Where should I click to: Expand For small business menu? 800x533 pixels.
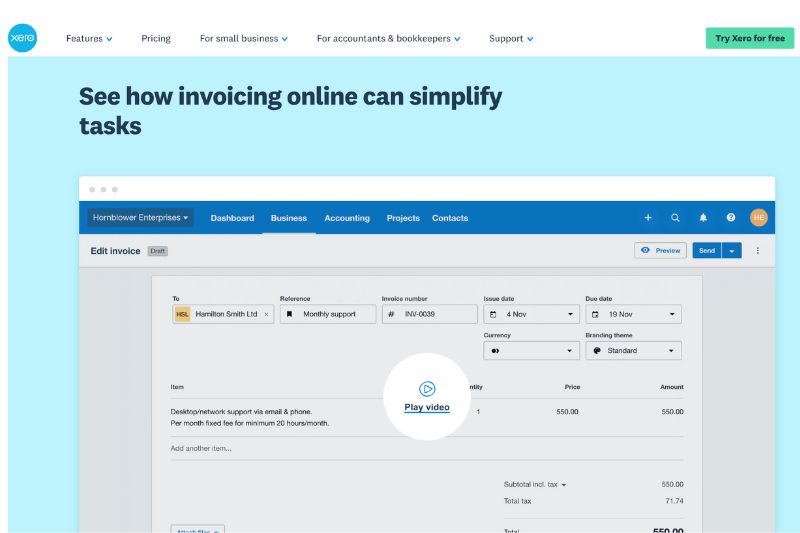tap(244, 39)
